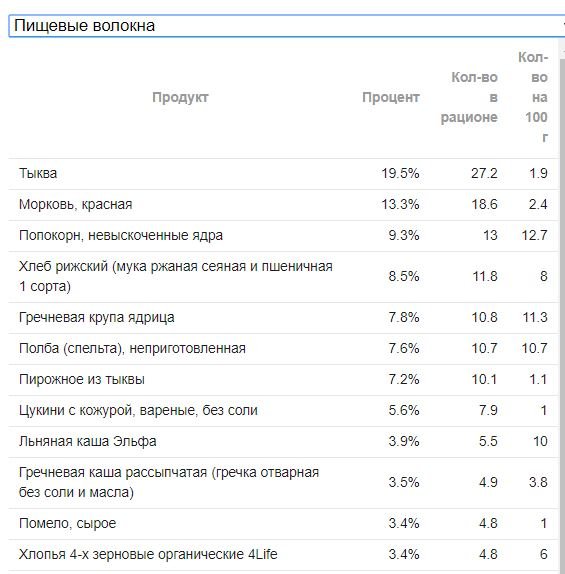The width and height of the screenshot is (565, 574).
Task: Select Гречневая крупа ядрица row
Action: click(x=283, y=318)
